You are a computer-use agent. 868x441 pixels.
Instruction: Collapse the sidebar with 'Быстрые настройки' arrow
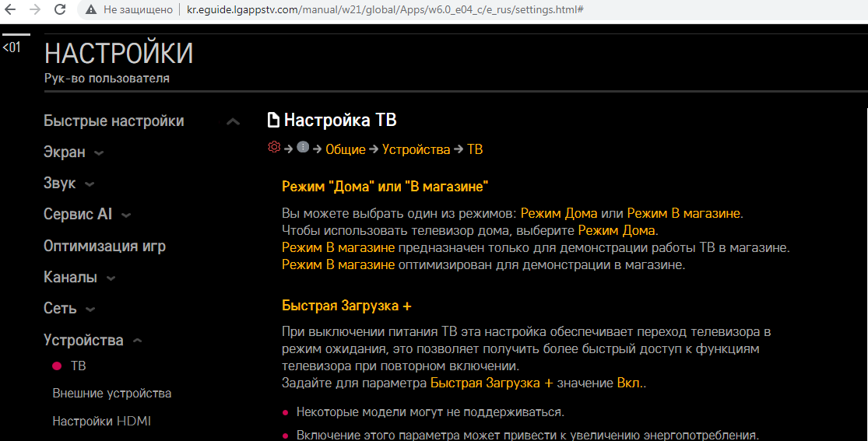pyautogui.click(x=233, y=122)
